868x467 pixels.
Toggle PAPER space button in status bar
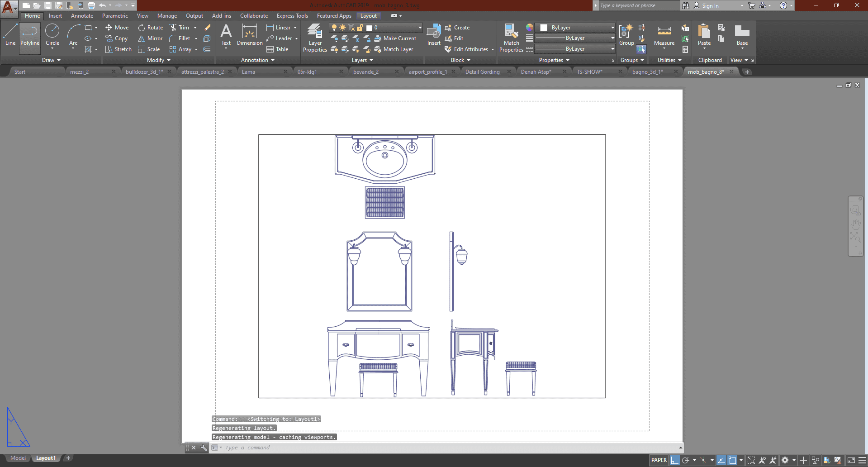(x=659, y=460)
